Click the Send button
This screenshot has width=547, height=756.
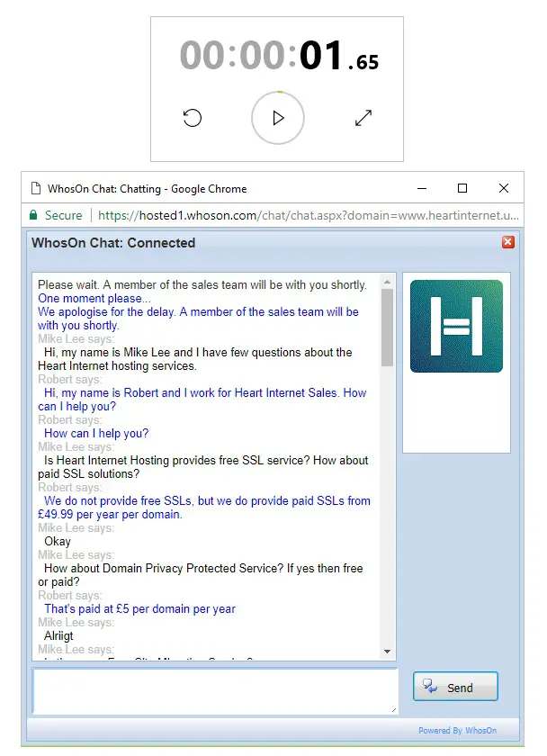pos(455,687)
